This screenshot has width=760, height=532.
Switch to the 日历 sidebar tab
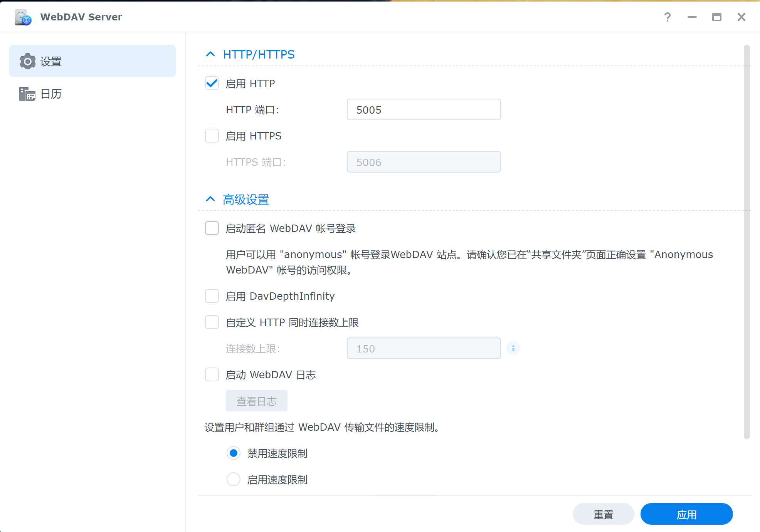pyautogui.click(x=92, y=94)
